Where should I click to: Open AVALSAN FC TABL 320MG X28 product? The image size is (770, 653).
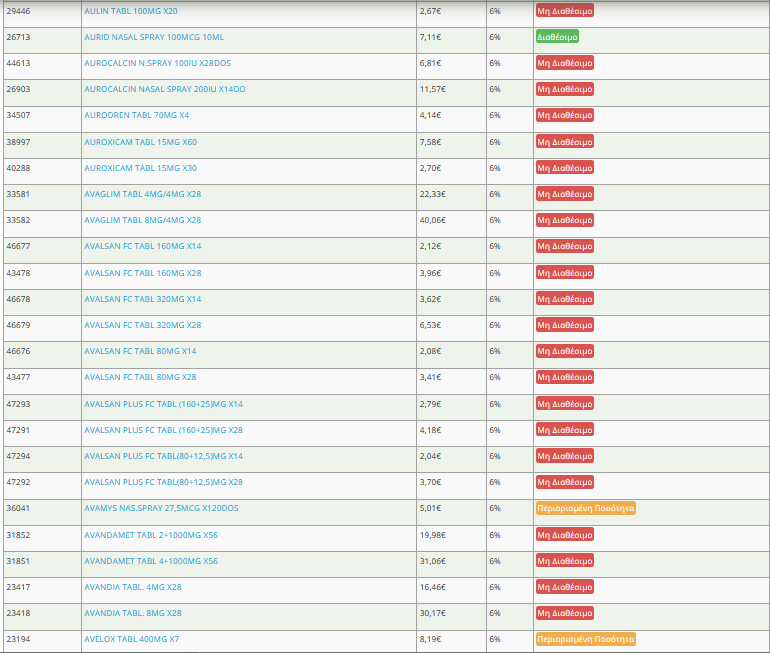point(143,325)
